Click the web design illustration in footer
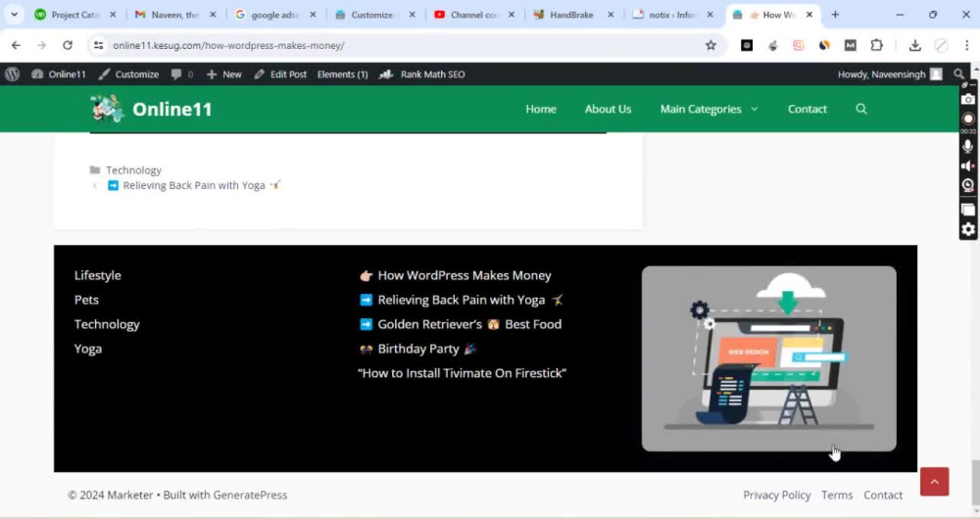The image size is (980, 519). pos(768,358)
